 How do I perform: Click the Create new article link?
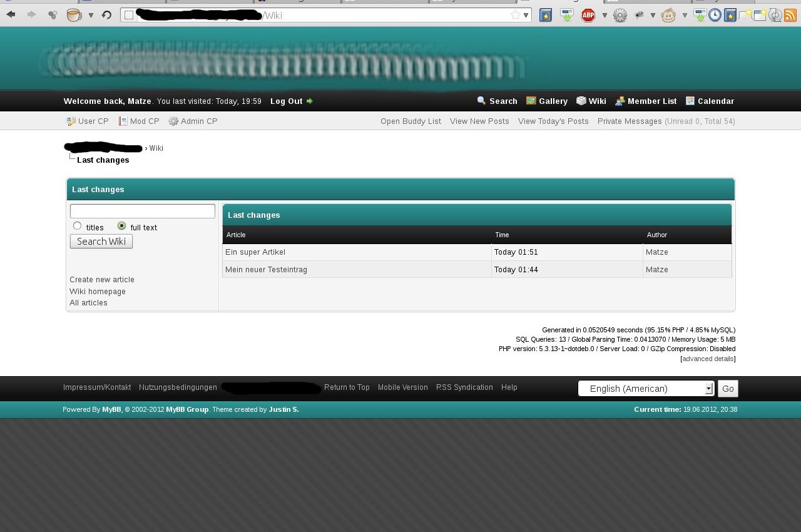[x=102, y=280]
